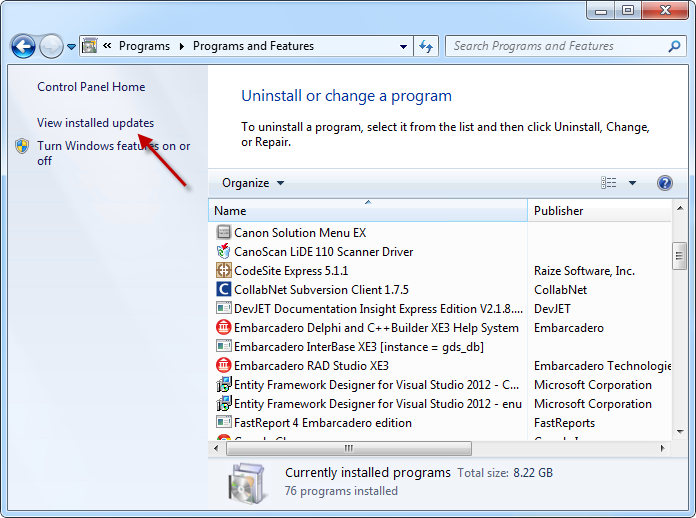Sort by the Publisher column header

click(599, 210)
